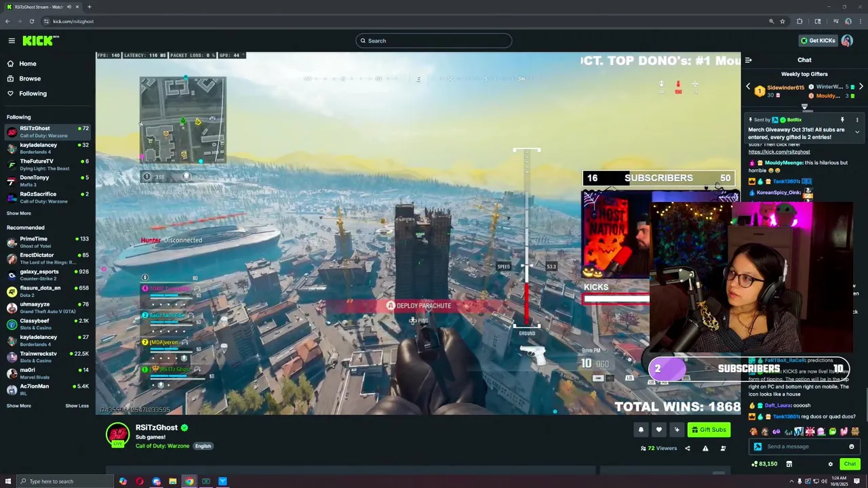Collapse the chat panel icon
Image resolution: width=868 pixels, height=488 pixels.
point(749,60)
